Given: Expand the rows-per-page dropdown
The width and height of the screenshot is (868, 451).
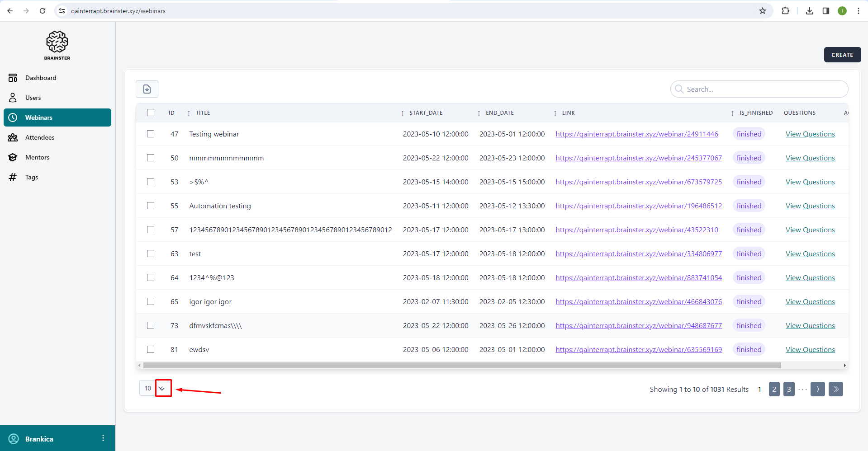Looking at the screenshot, I should (162, 388).
